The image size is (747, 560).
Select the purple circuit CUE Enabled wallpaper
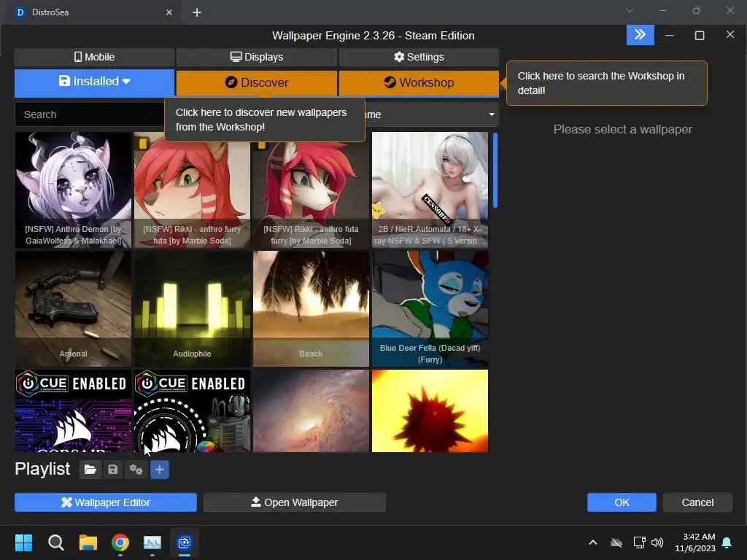pos(73,411)
